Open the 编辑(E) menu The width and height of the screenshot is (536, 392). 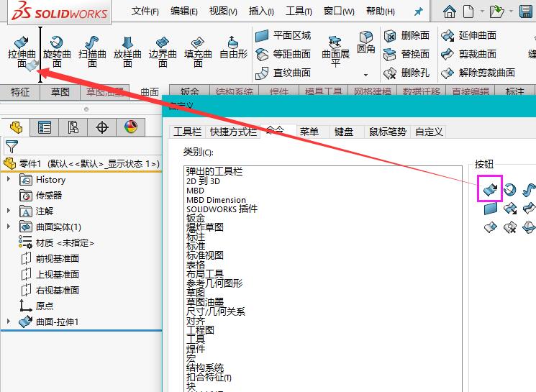pos(184,12)
